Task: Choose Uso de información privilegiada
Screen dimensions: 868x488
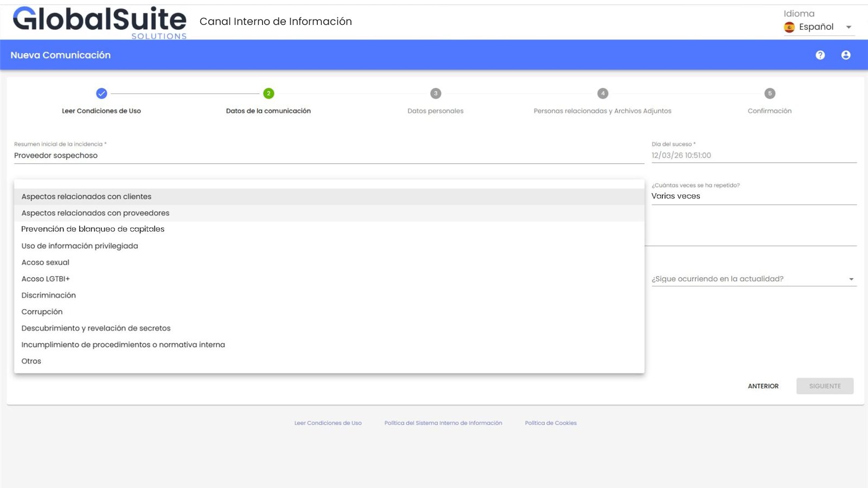Action: pos(329,246)
